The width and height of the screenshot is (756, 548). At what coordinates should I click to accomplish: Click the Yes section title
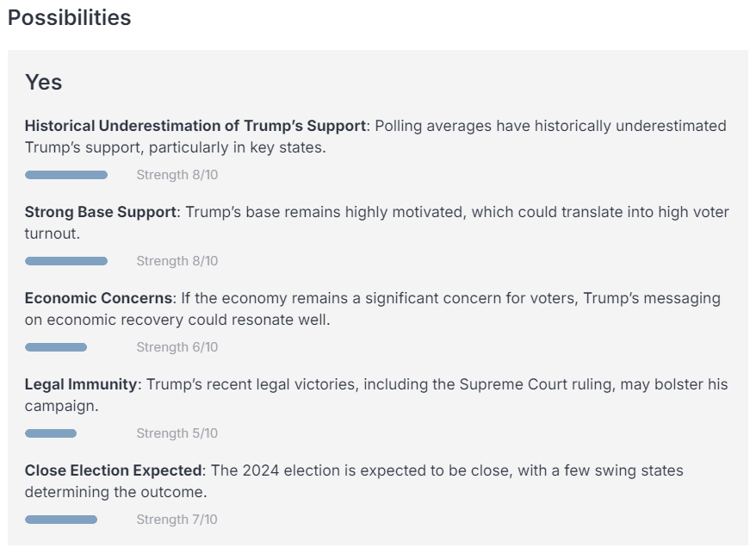(43, 82)
